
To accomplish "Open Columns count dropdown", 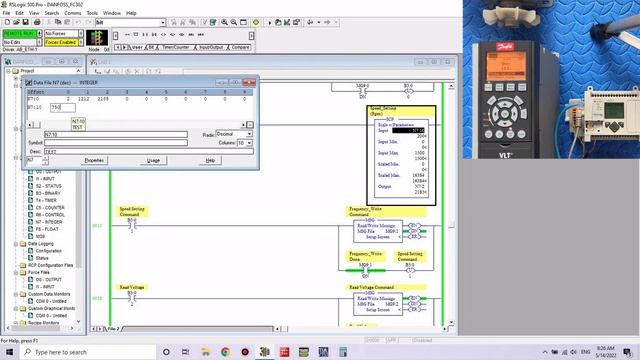I will [249, 143].
